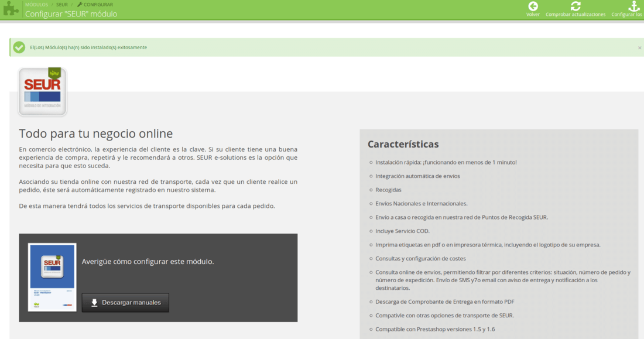Screen dimensions: 644x339
Task: Dismiss the success notification with the X
Action: 639,47
